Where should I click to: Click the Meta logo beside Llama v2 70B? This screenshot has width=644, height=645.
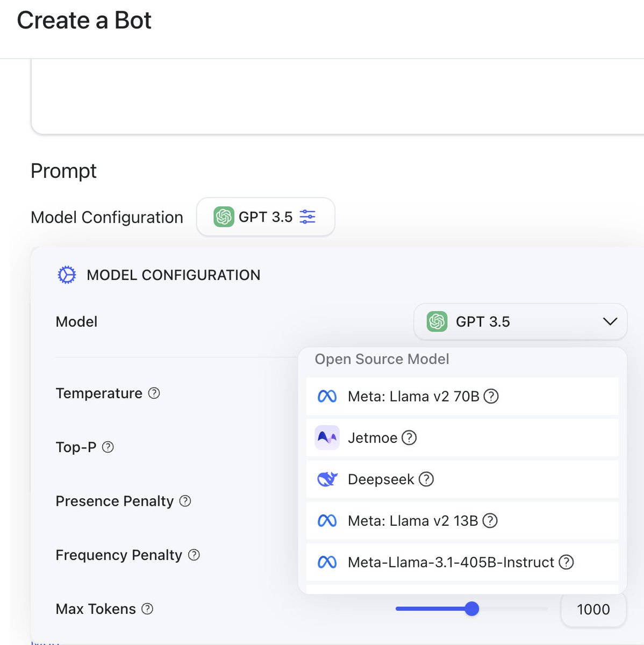point(327,396)
